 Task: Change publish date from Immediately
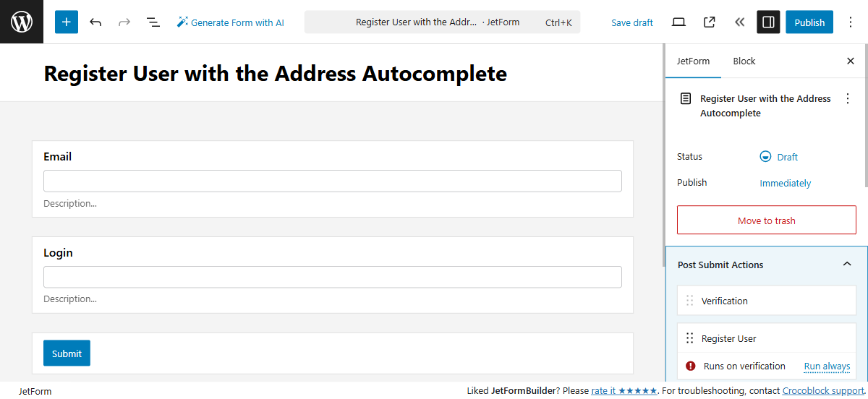click(786, 183)
